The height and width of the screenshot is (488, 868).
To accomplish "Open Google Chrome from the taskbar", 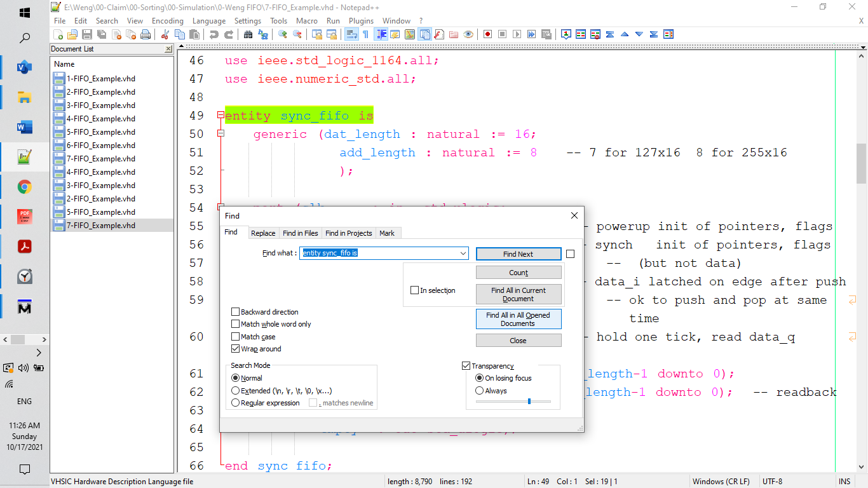I will click(x=25, y=187).
